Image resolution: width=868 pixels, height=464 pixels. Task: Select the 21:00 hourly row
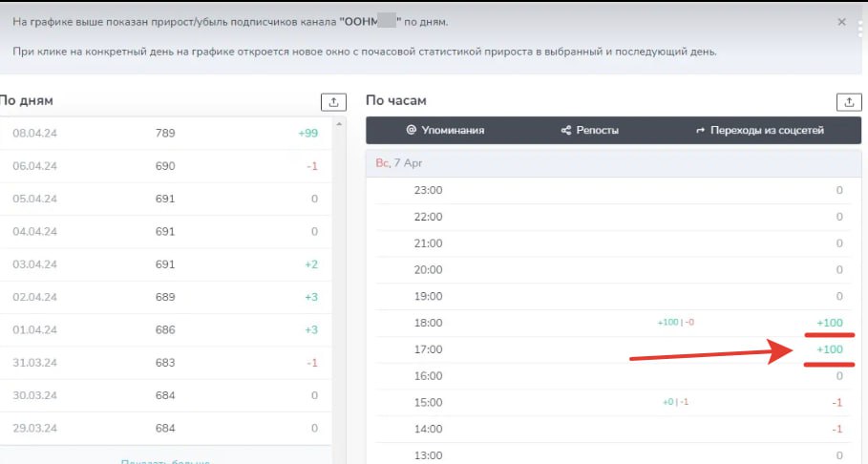point(613,243)
